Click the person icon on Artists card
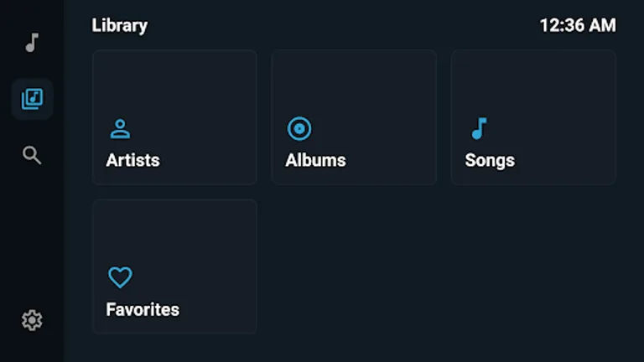Screen dimensions: 644x362 click(120, 129)
